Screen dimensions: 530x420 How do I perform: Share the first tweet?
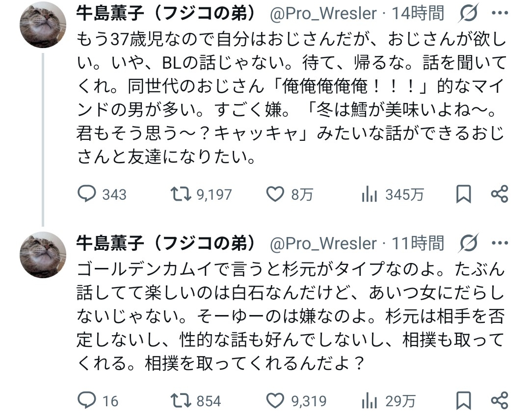click(x=500, y=195)
